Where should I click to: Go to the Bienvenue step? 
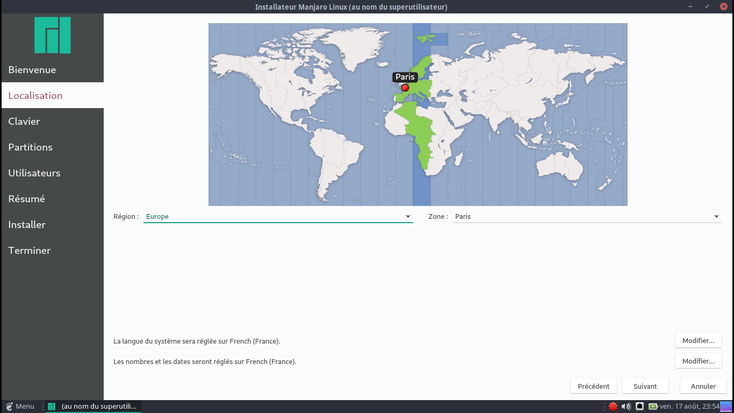coord(52,70)
